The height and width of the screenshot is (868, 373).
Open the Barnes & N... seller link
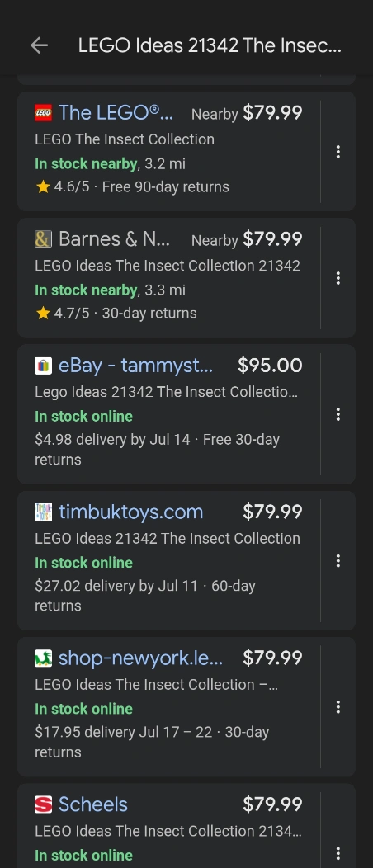click(x=114, y=239)
